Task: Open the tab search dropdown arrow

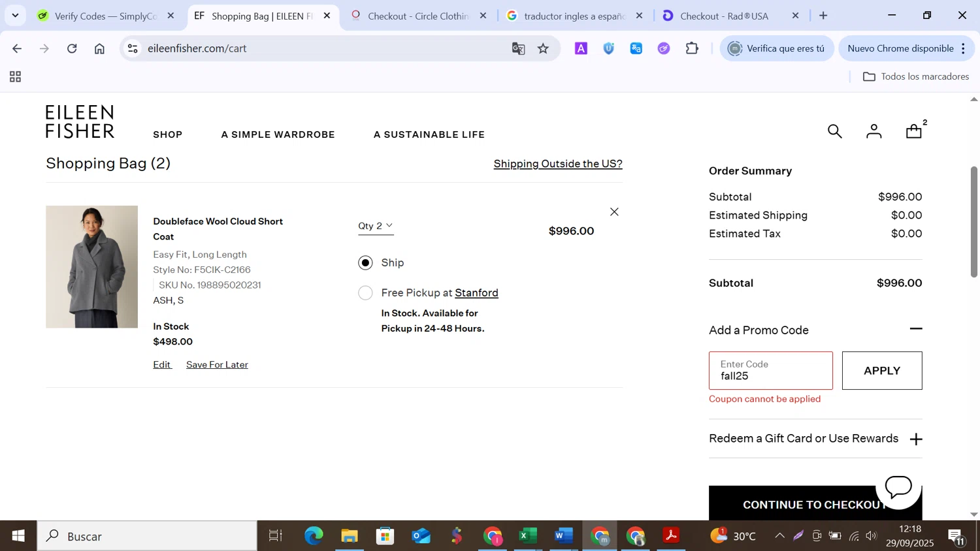Action: (15, 16)
